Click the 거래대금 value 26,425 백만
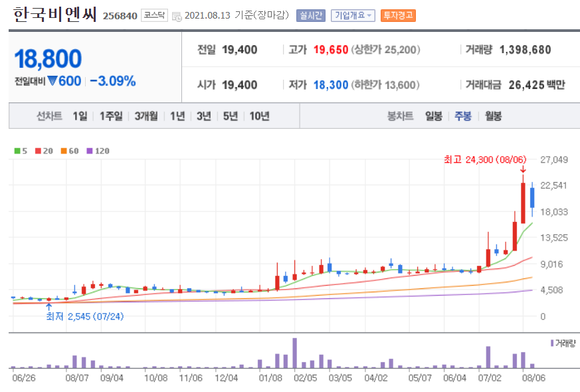The width and height of the screenshot is (580, 392). pos(537,85)
